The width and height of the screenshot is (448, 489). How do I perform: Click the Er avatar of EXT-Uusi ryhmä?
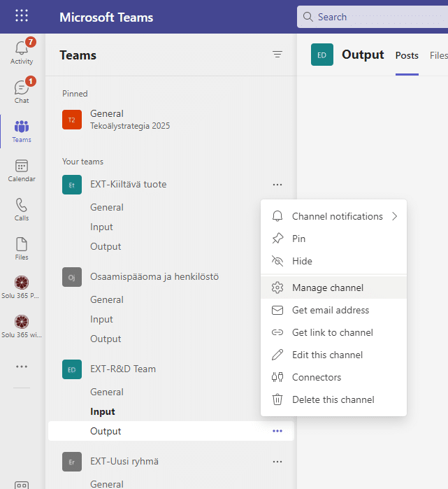(72, 462)
